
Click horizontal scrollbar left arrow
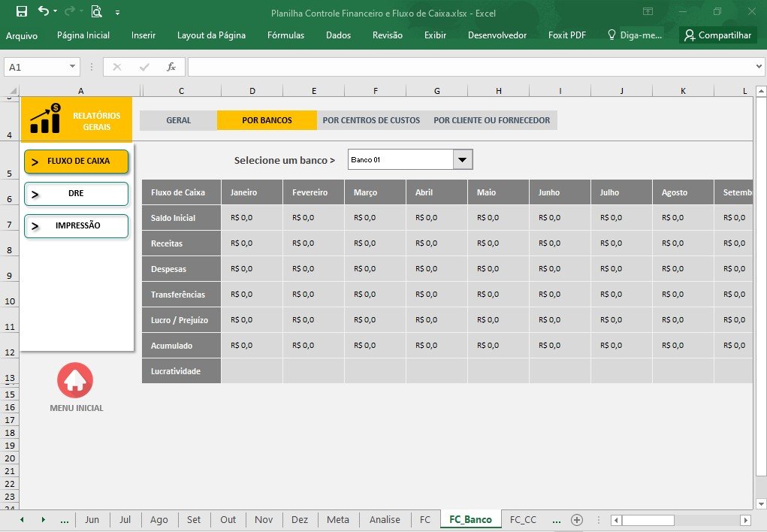(x=616, y=520)
